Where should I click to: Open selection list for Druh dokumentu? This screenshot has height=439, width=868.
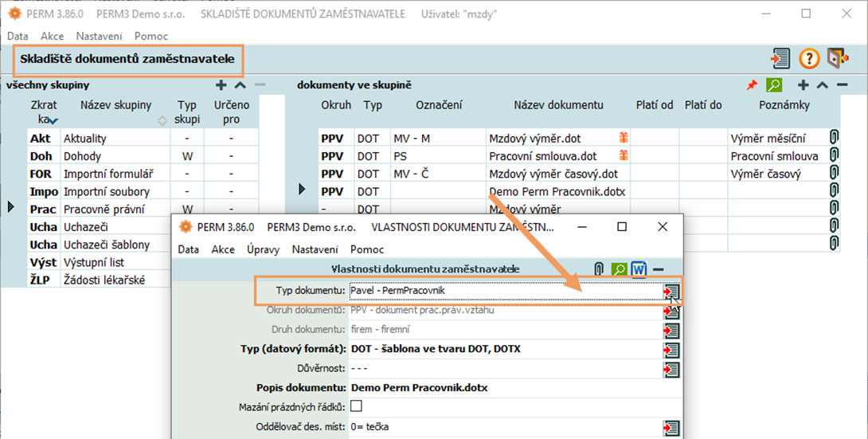point(671,331)
